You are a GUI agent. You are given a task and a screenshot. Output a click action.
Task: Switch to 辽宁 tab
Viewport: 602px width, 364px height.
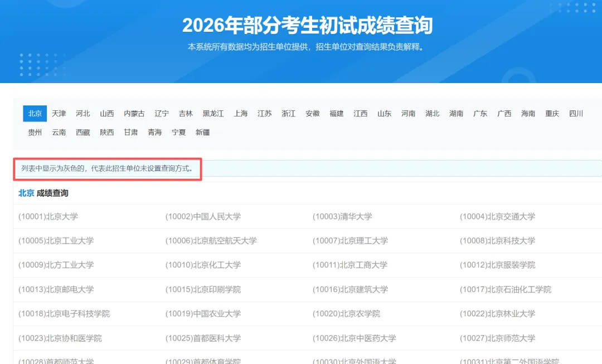pos(162,114)
